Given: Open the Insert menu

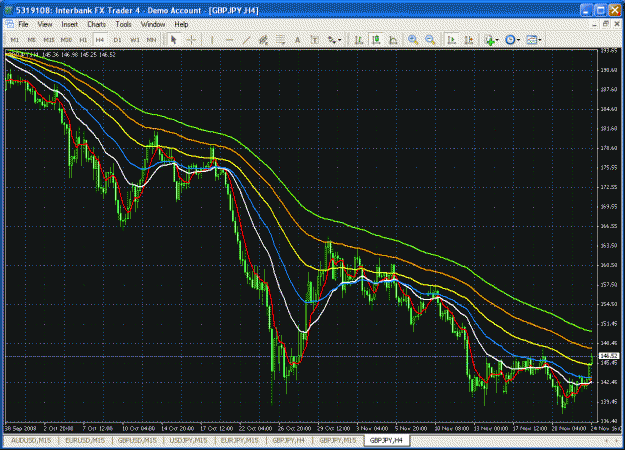Looking at the screenshot, I should (x=69, y=24).
